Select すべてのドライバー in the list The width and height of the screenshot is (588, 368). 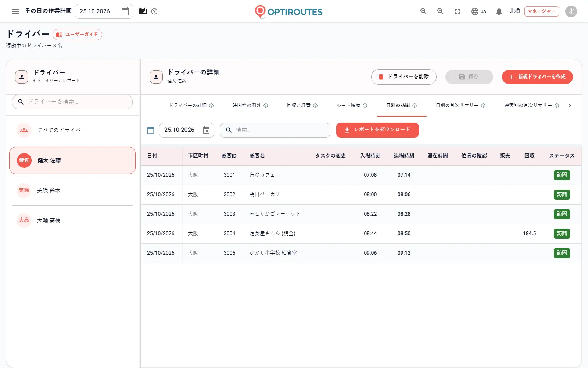(x=72, y=130)
